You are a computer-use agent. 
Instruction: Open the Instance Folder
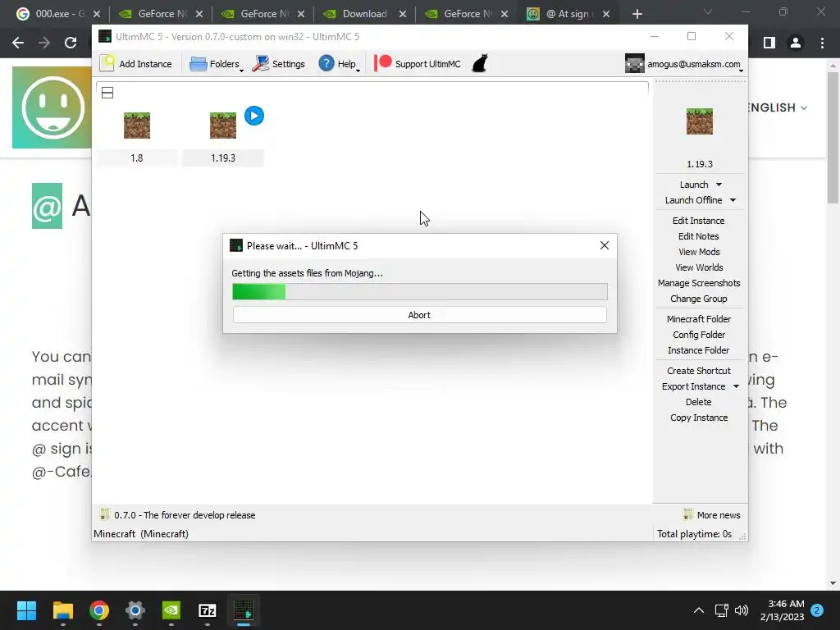pyautogui.click(x=699, y=349)
